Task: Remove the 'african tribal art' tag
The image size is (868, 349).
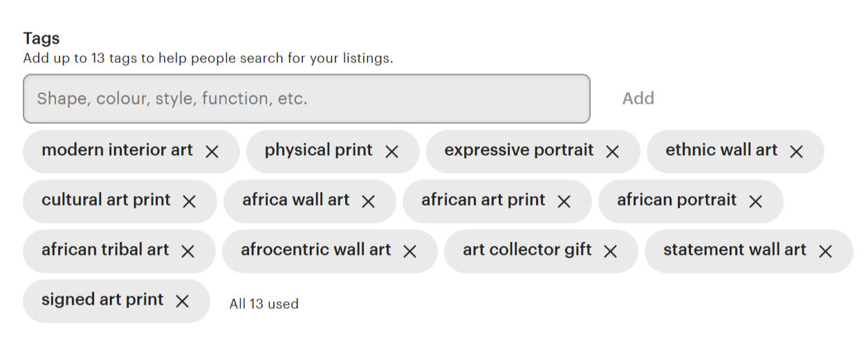Action: point(187,251)
